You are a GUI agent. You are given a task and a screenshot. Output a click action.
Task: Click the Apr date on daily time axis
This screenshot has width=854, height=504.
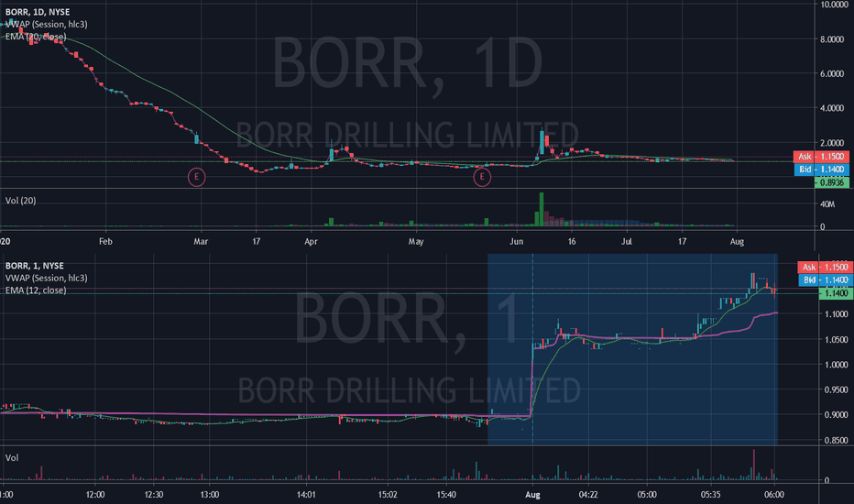click(x=311, y=241)
